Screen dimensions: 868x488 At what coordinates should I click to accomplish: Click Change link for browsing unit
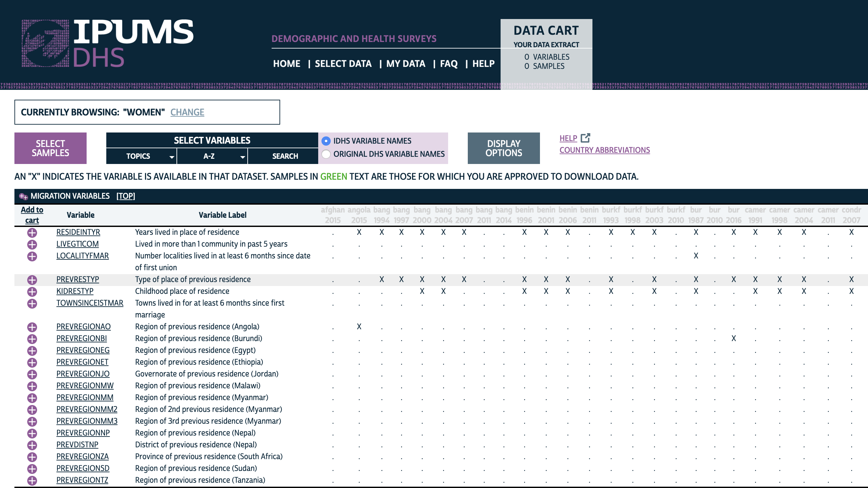tap(187, 112)
